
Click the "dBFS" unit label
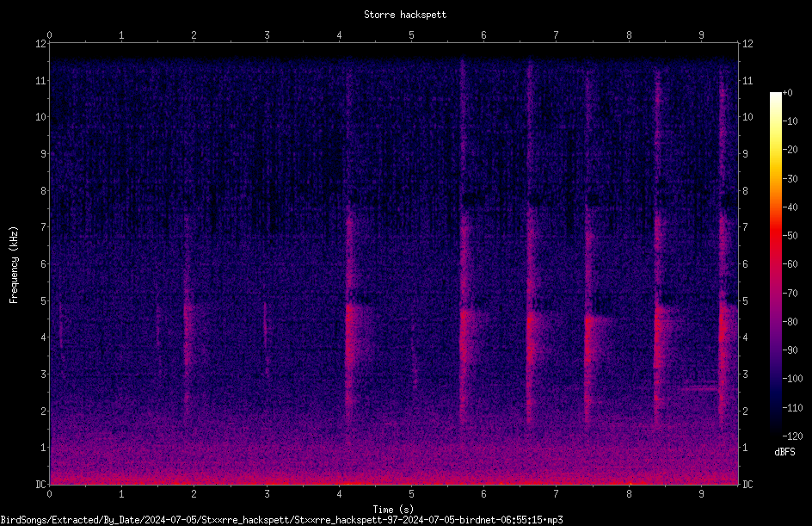[784, 452]
